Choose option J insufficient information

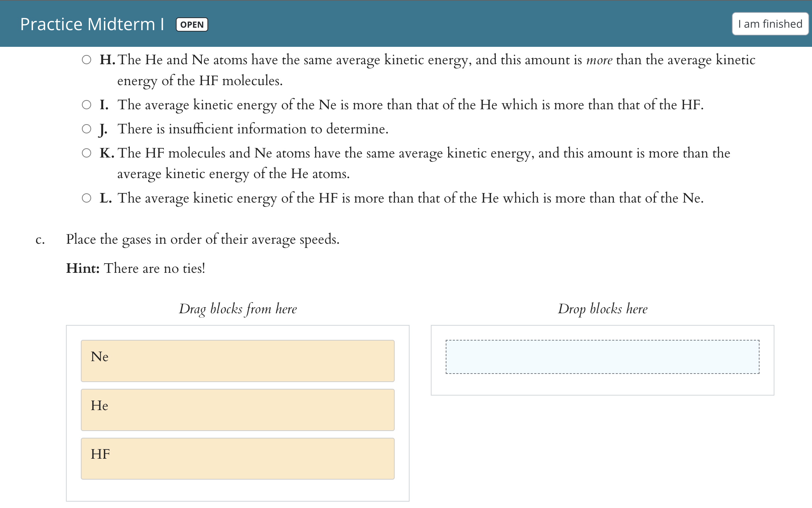point(87,129)
